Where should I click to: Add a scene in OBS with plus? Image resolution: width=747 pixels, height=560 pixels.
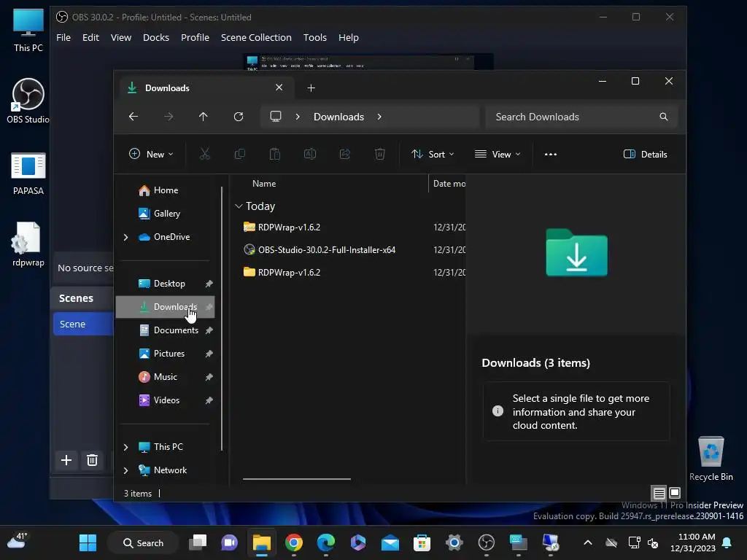click(x=66, y=460)
